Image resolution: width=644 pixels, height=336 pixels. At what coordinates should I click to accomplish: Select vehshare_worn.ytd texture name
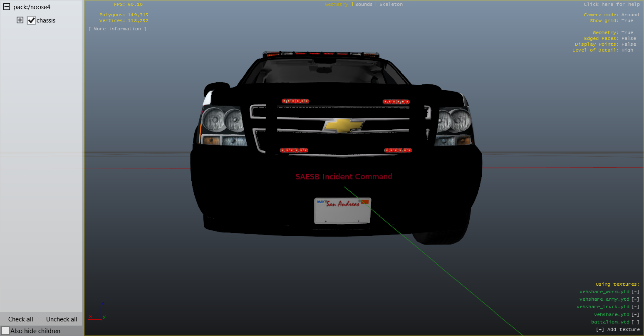coord(604,292)
